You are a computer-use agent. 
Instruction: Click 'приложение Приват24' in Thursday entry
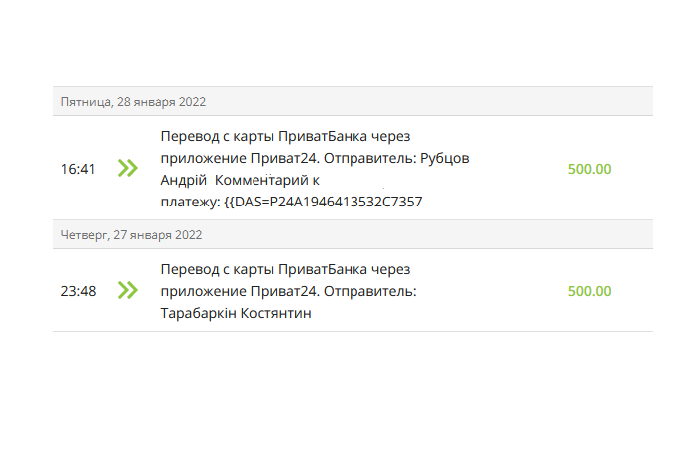point(240,291)
